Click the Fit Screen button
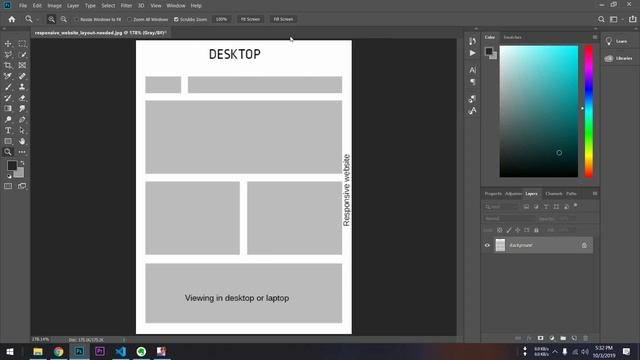640x360 pixels. tap(250, 19)
